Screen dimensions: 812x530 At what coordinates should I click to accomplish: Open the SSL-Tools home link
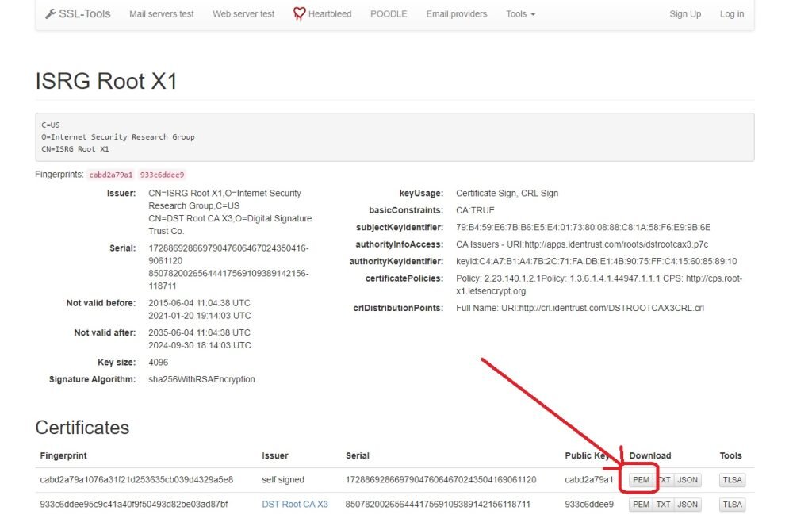78,14
